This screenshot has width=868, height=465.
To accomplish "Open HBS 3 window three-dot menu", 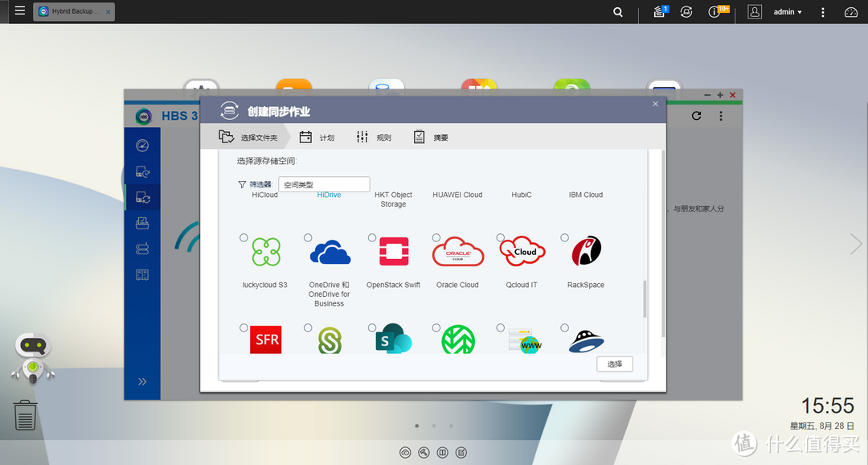I will point(721,116).
